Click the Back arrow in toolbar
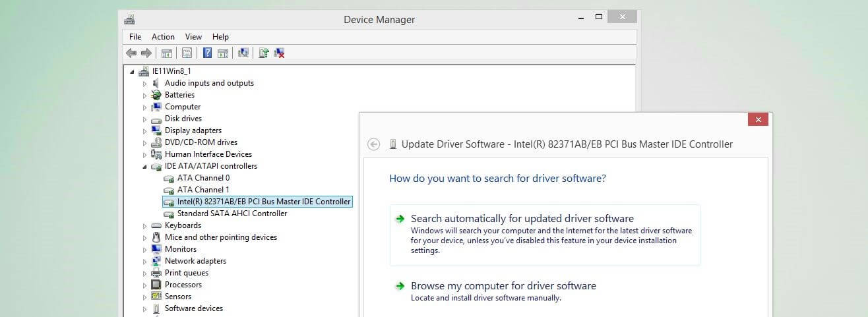 click(x=131, y=53)
